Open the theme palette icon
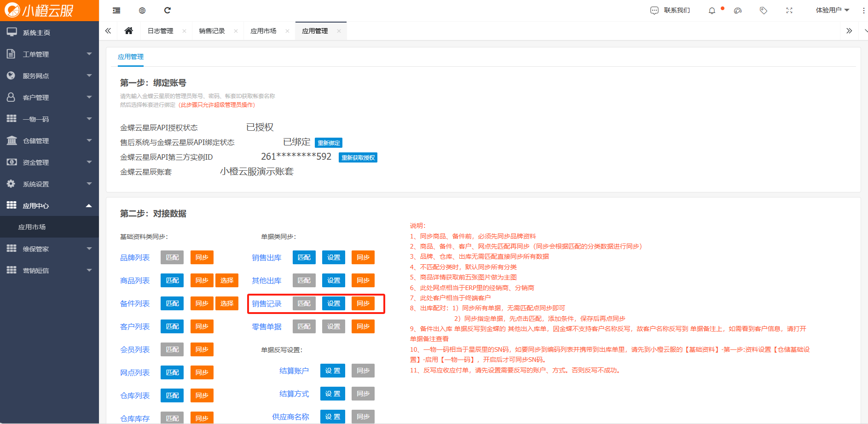Screen dimensions: 868x424 click(738, 11)
